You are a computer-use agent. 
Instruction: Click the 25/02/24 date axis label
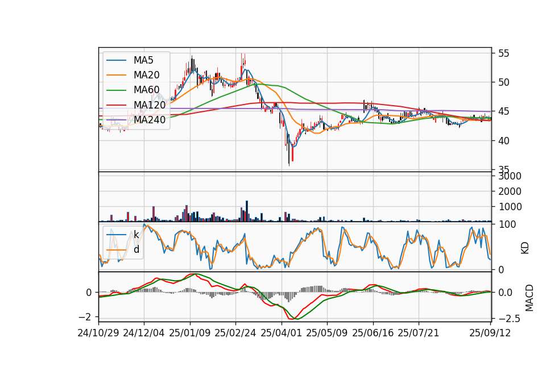[235, 333]
